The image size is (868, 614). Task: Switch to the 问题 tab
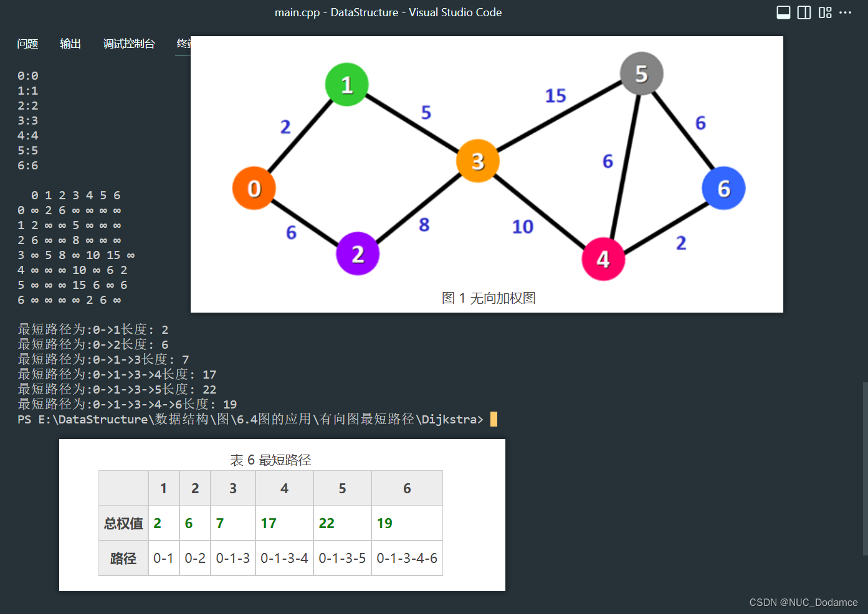[27, 44]
